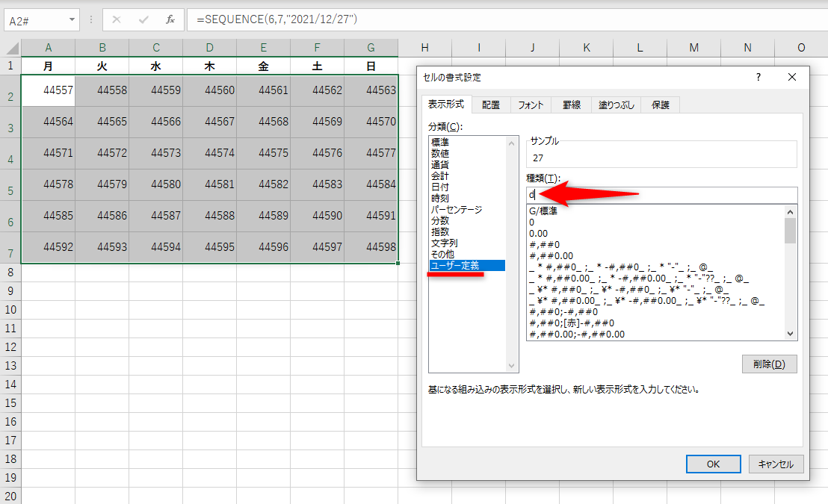
Task: Click the help question mark in dialog
Action: 759,77
